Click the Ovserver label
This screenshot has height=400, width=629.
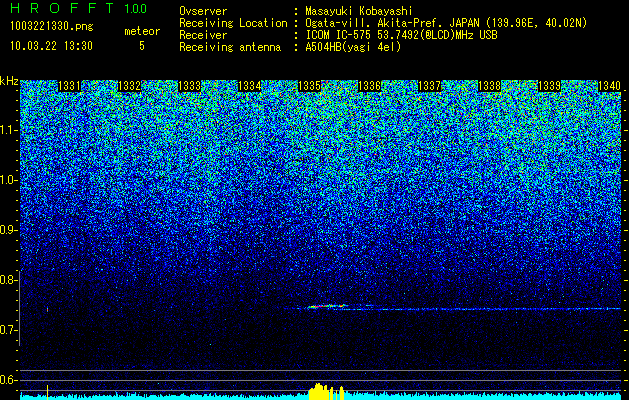[x=203, y=11]
